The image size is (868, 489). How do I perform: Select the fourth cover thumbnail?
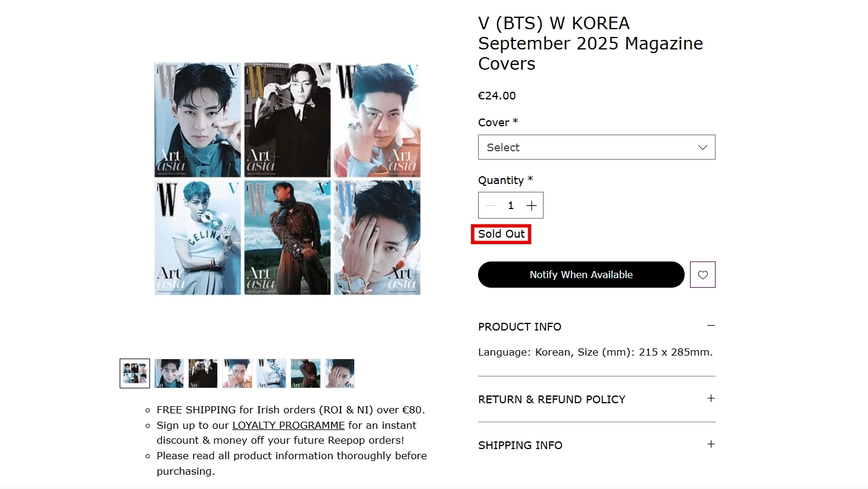(x=237, y=373)
